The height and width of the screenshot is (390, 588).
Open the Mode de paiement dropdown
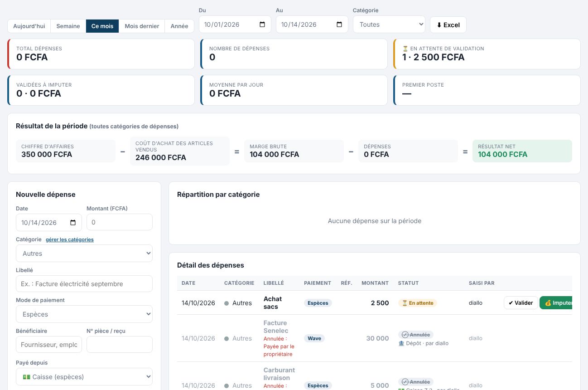coord(84,314)
